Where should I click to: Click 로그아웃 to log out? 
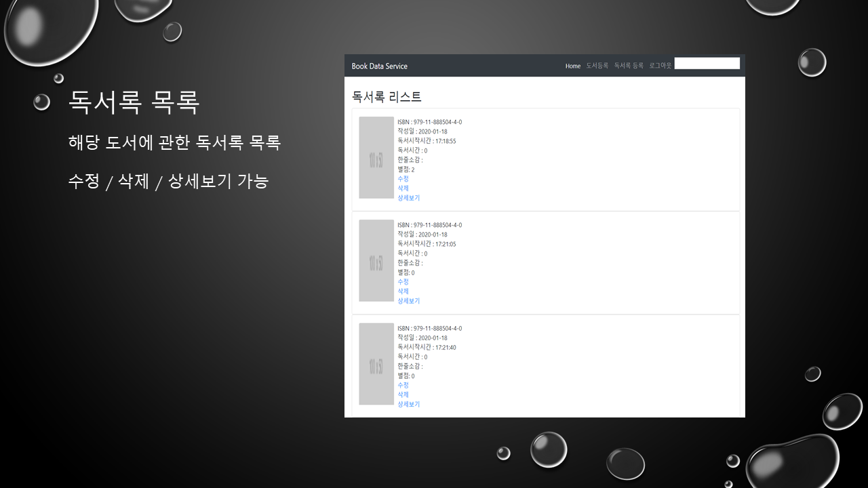click(660, 66)
